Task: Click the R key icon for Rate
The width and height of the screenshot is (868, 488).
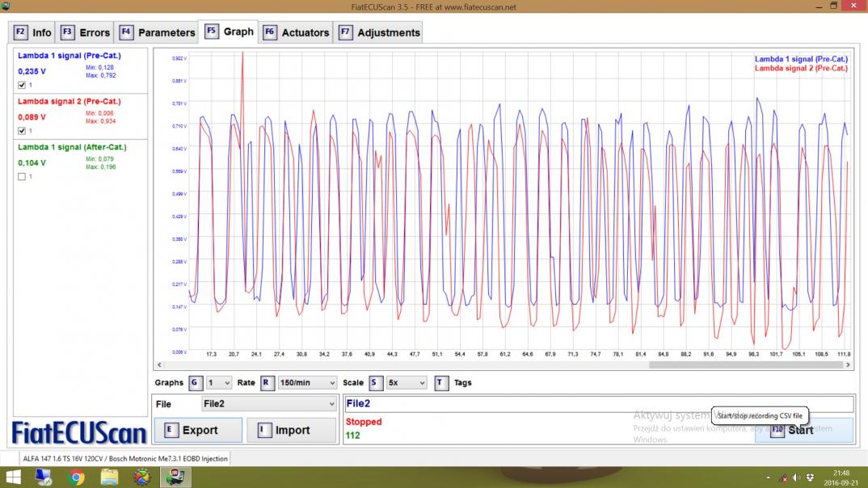Action: point(267,383)
